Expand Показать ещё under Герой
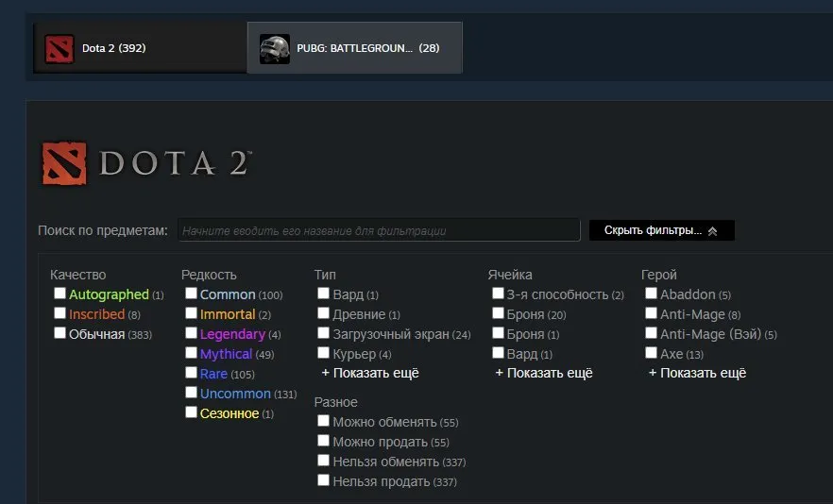833x504 pixels. click(698, 374)
